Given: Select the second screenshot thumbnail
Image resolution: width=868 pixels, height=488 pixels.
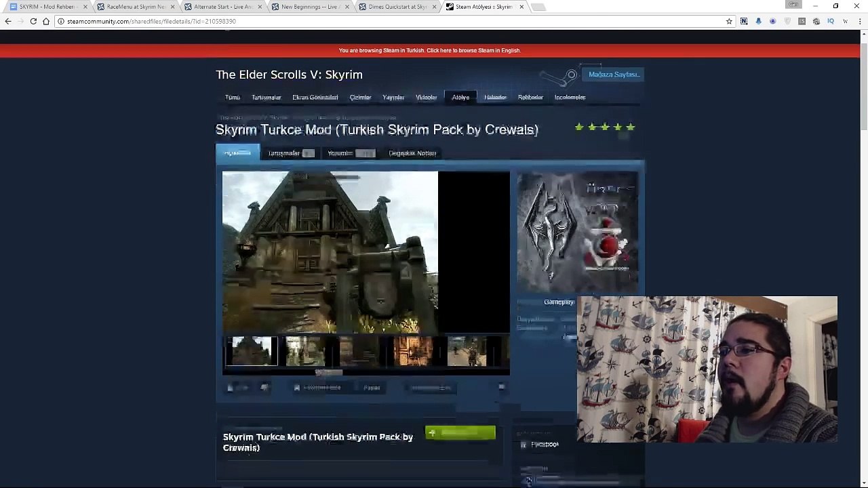Looking at the screenshot, I should (305, 351).
